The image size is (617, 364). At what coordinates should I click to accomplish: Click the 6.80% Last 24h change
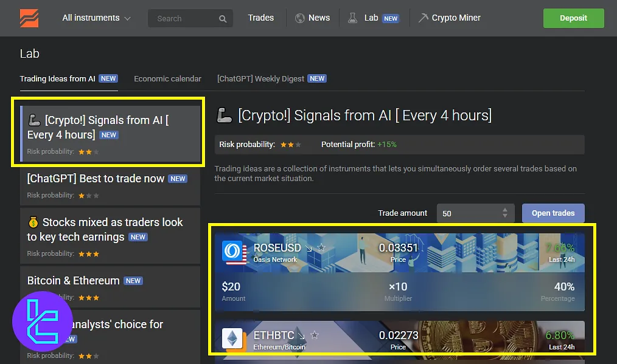[560, 335]
